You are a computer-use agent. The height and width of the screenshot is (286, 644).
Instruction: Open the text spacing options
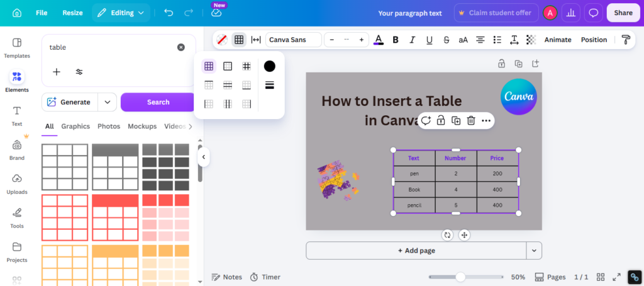click(x=514, y=40)
